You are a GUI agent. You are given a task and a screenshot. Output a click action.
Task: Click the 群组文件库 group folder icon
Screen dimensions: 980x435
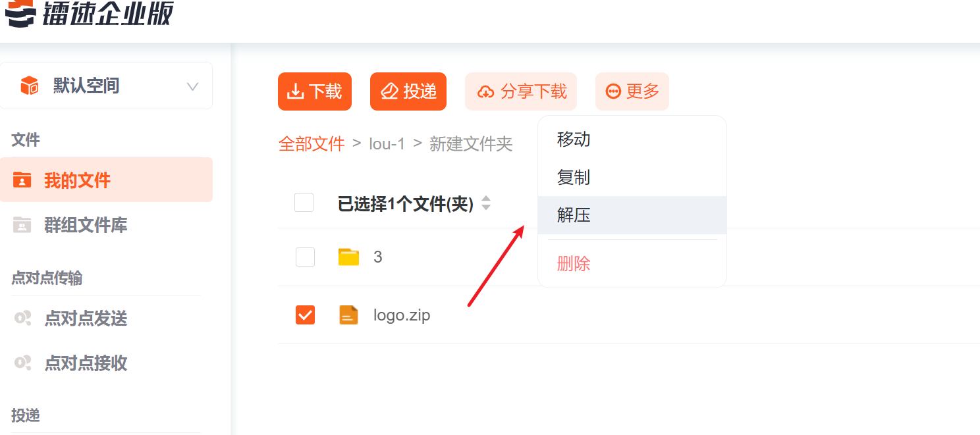[22, 225]
